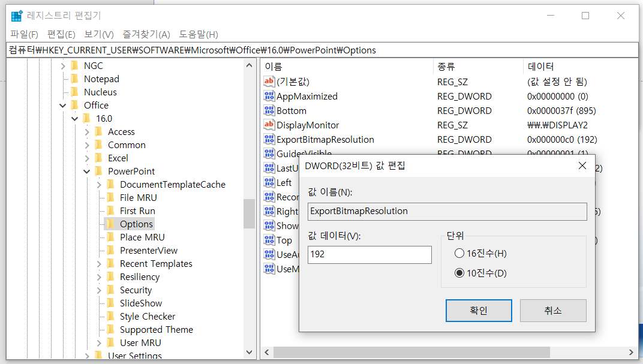Image resolution: width=643 pixels, height=364 pixels.
Task: Click the Top DWORD value icon
Action: [269, 240]
